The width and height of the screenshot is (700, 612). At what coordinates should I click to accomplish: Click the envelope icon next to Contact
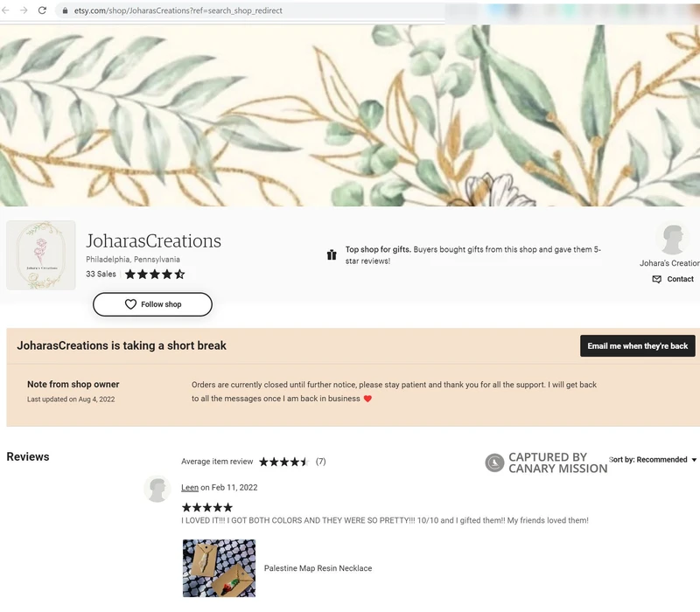[657, 279]
